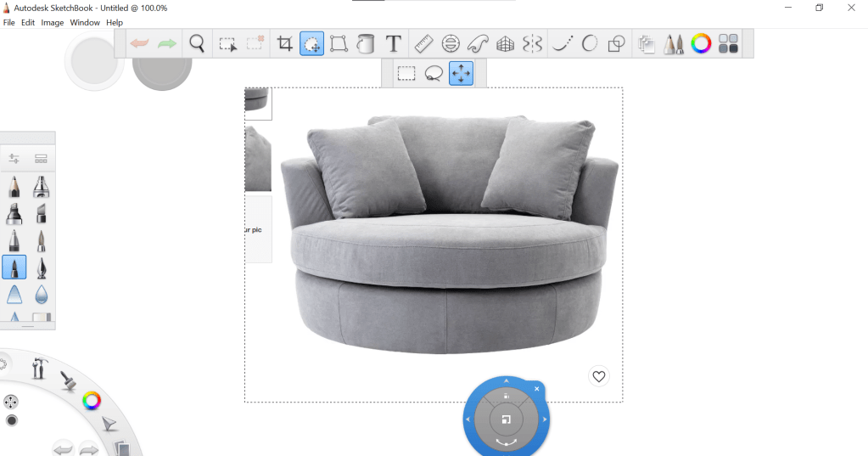The width and height of the screenshot is (868, 456).
Task: Select the Lasso selection mode
Action: coord(434,74)
